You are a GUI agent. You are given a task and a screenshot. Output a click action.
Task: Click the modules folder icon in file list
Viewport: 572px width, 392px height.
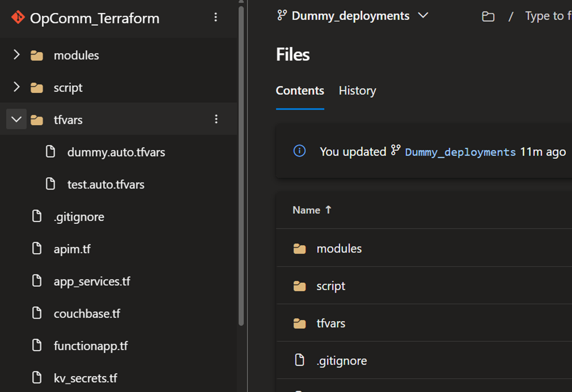pyautogui.click(x=299, y=249)
